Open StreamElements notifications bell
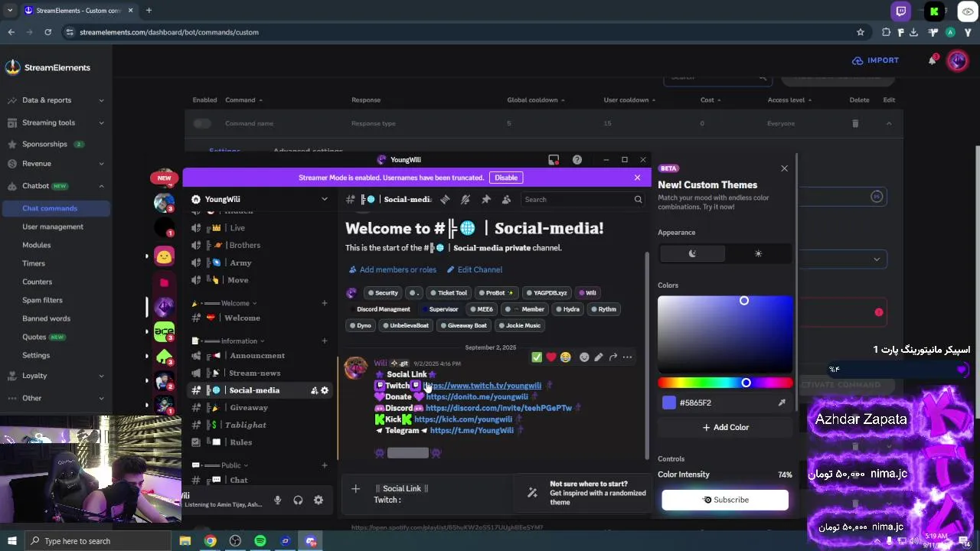980x551 pixels. click(x=932, y=60)
